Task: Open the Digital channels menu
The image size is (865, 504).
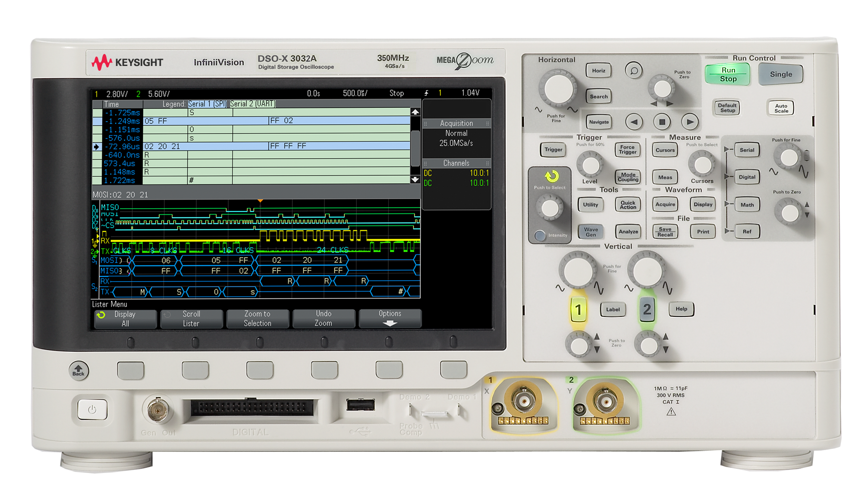Action: pyautogui.click(x=747, y=177)
